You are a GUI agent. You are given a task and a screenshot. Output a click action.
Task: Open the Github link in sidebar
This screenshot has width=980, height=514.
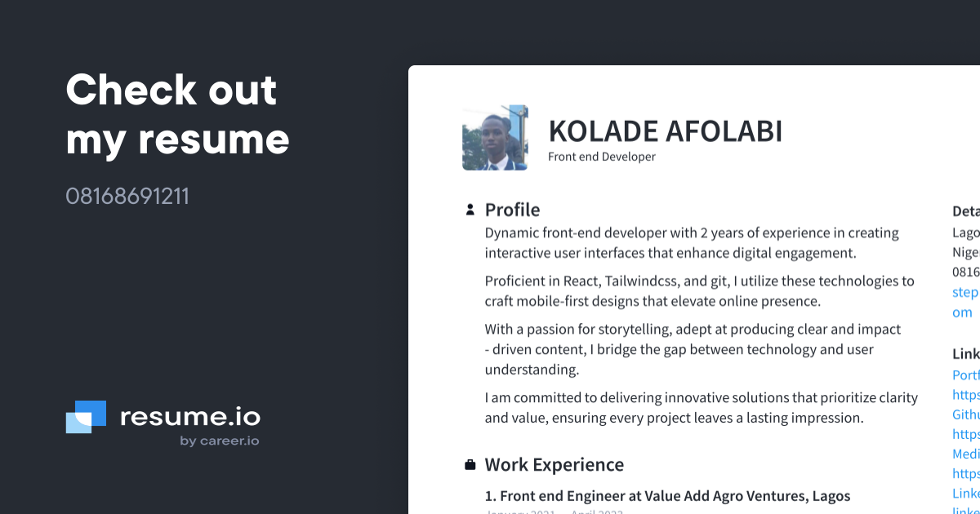pos(966,414)
